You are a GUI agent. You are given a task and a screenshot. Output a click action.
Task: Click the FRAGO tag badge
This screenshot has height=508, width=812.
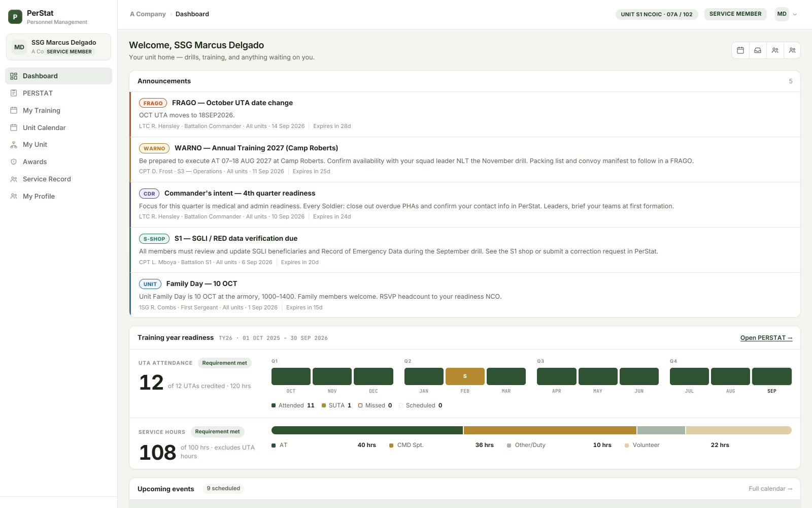point(153,103)
